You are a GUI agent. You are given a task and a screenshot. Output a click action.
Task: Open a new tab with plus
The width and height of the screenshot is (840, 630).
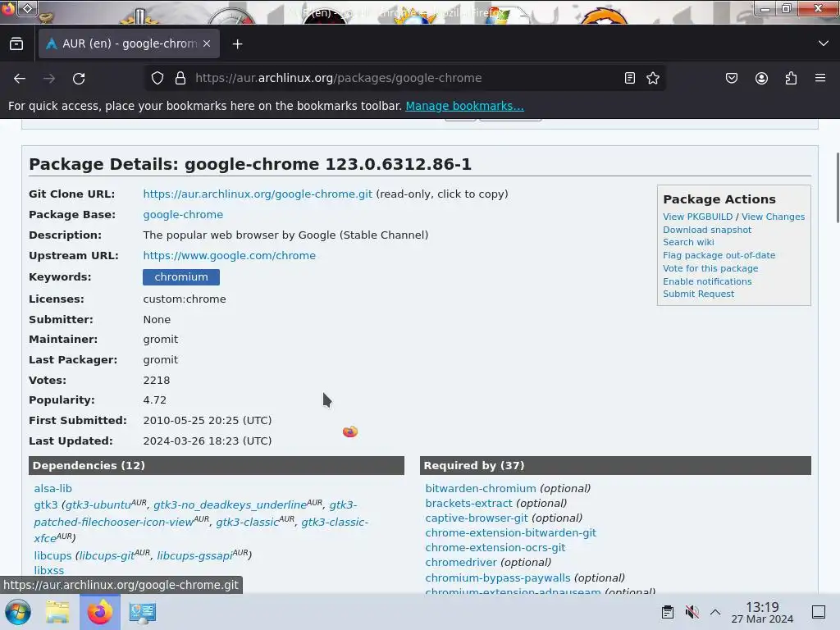[237, 44]
